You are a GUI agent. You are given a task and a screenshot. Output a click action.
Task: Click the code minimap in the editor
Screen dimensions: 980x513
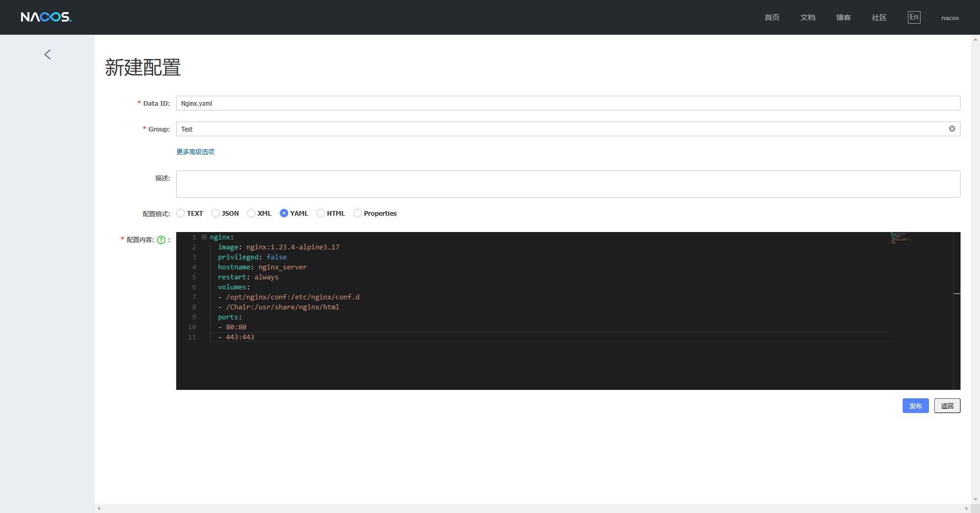point(900,239)
